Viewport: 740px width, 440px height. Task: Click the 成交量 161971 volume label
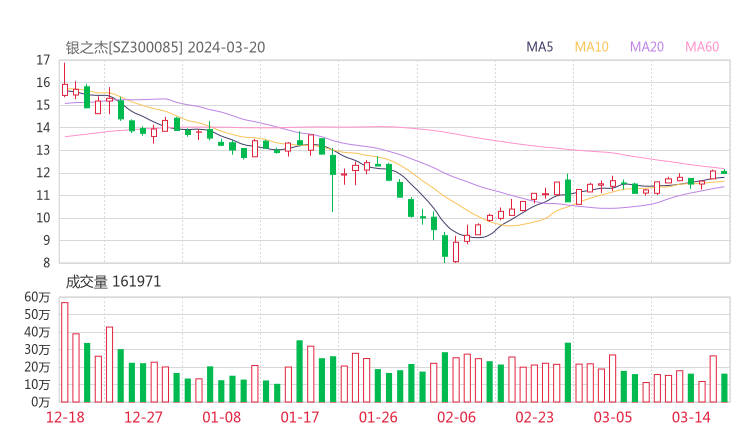(x=113, y=282)
